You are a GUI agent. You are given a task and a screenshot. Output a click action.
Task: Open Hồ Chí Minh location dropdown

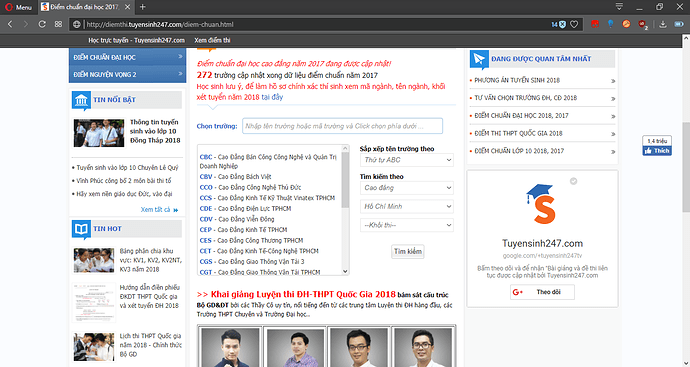click(x=407, y=206)
